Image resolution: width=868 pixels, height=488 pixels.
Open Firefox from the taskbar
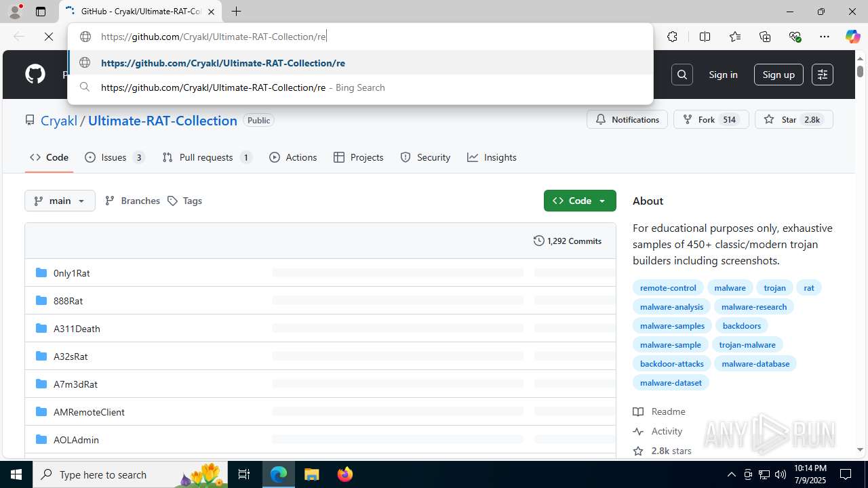(344, 474)
